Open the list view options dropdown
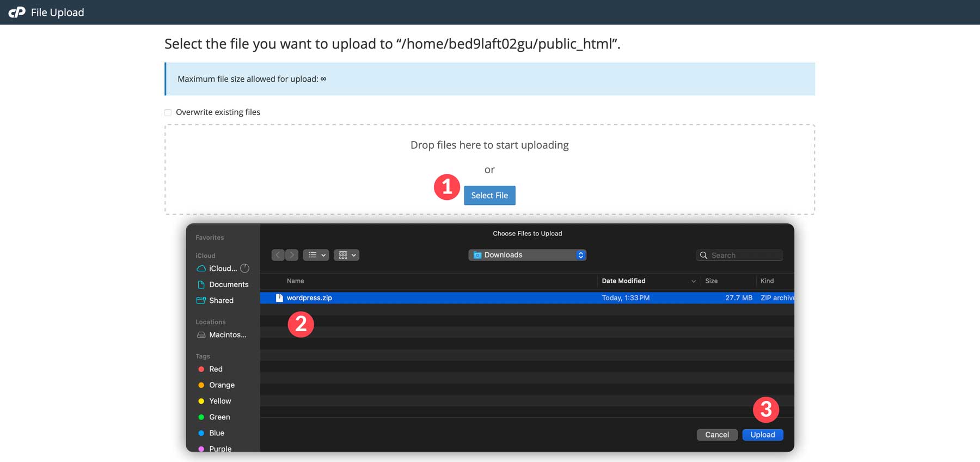 coord(316,255)
